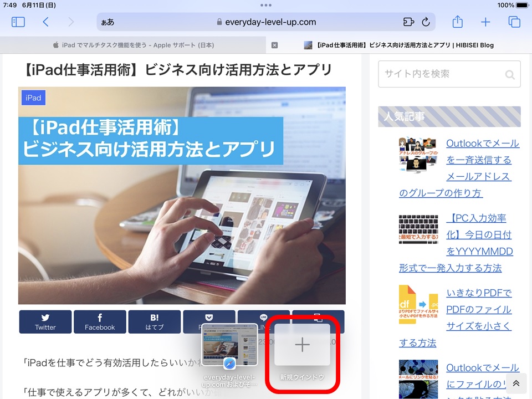This screenshot has width=532, height=399.
Task: Open the three-dot multitasking menu
Action: pos(265,5)
